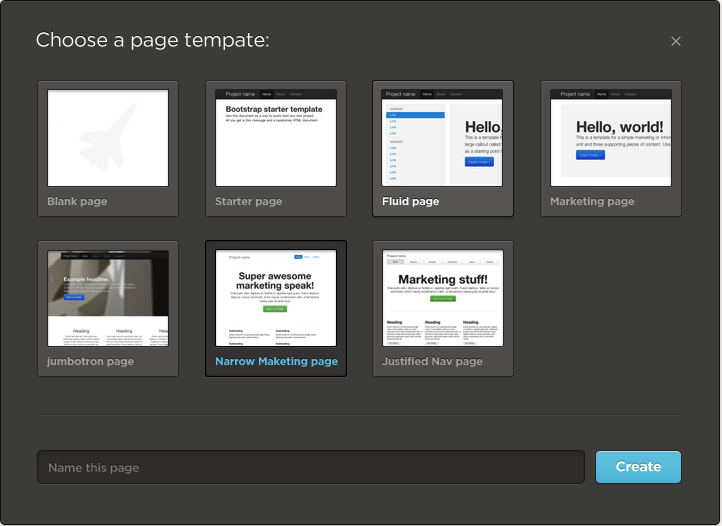This screenshot has width=722, height=526.
Task: Click the 'Starter page' label
Action: [x=248, y=202]
